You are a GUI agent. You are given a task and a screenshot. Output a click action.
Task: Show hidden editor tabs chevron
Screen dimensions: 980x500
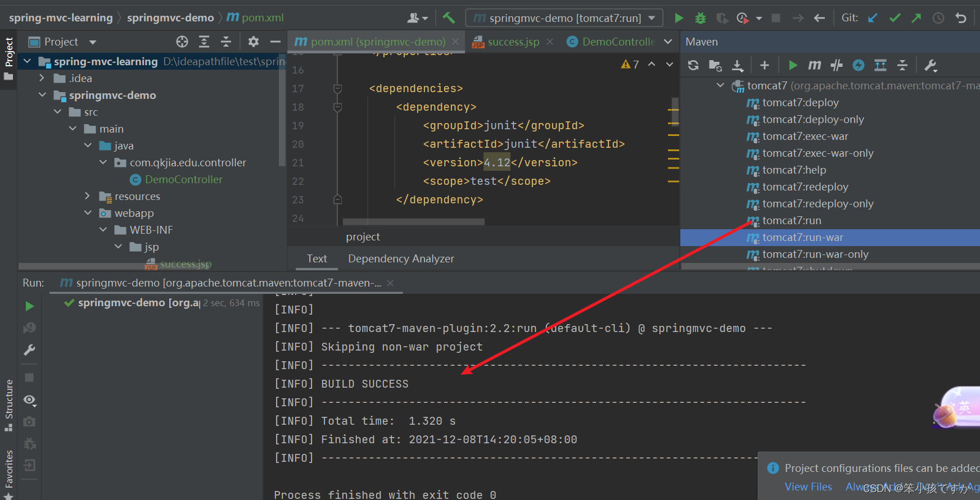(x=668, y=42)
